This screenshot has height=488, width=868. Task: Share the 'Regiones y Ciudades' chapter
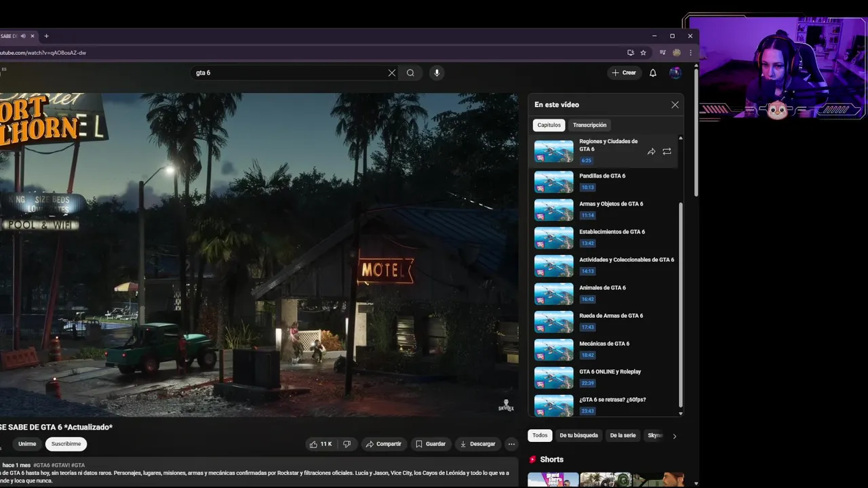pyautogui.click(x=651, y=152)
